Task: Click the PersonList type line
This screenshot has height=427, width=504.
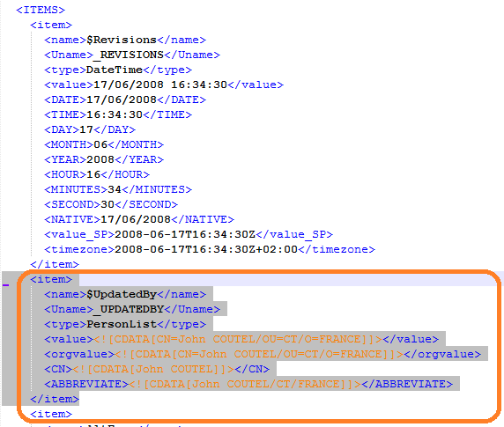Action: tap(125, 324)
